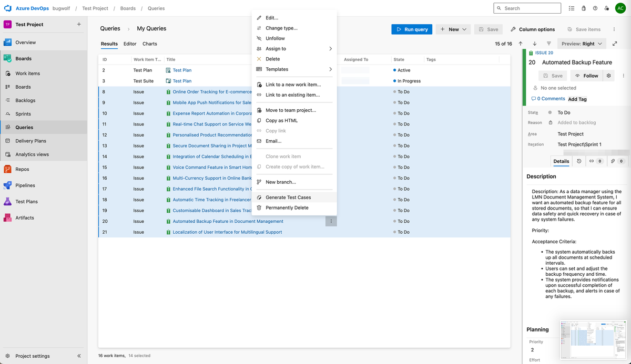Collapse the left navigation sidebar

coord(79,356)
